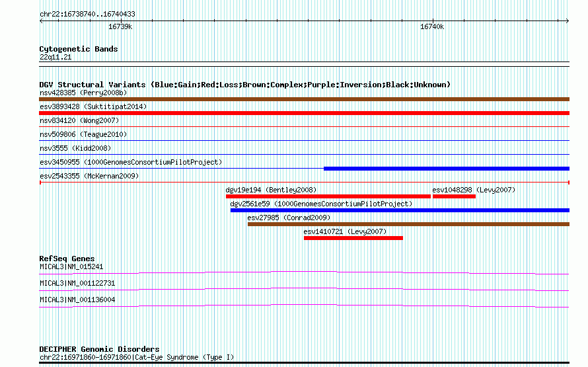Open variant label esv1410721 (Levy2007)
This screenshot has width=588, height=367.
pyautogui.click(x=345, y=231)
